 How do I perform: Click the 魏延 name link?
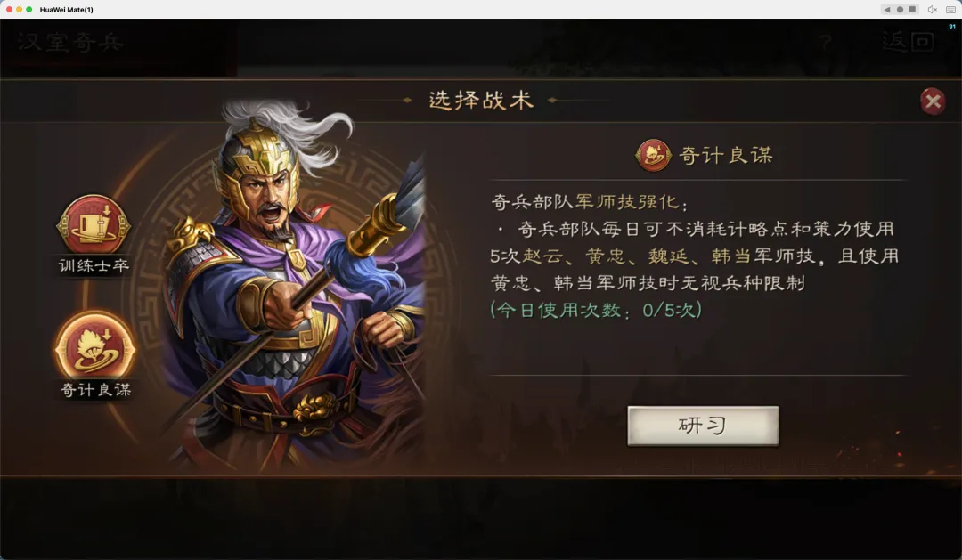point(669,256)
